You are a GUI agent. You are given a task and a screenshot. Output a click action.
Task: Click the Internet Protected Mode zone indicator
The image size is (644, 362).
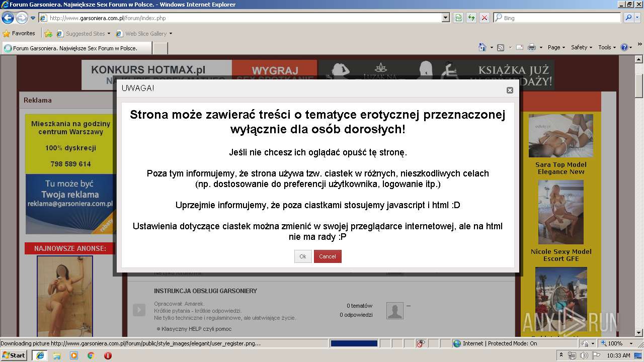point(495,343)
